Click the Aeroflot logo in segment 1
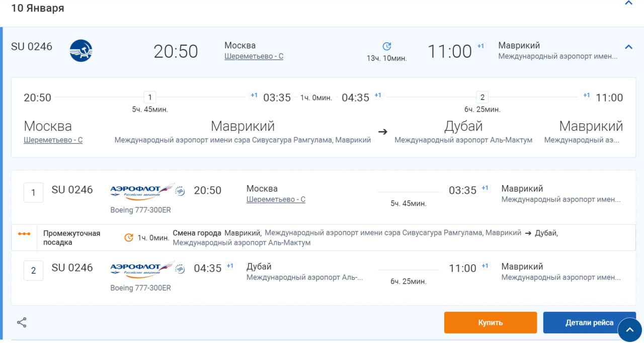Image resolution: width=644 pixels, height=343 pixels. pyautogui.click(x=142, y=190)
